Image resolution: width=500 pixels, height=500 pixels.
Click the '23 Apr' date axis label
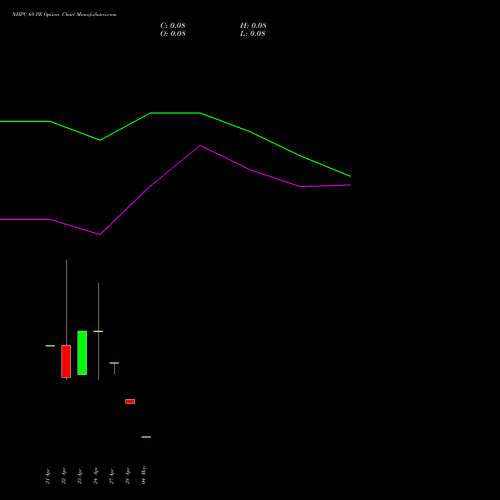[80, 476]
